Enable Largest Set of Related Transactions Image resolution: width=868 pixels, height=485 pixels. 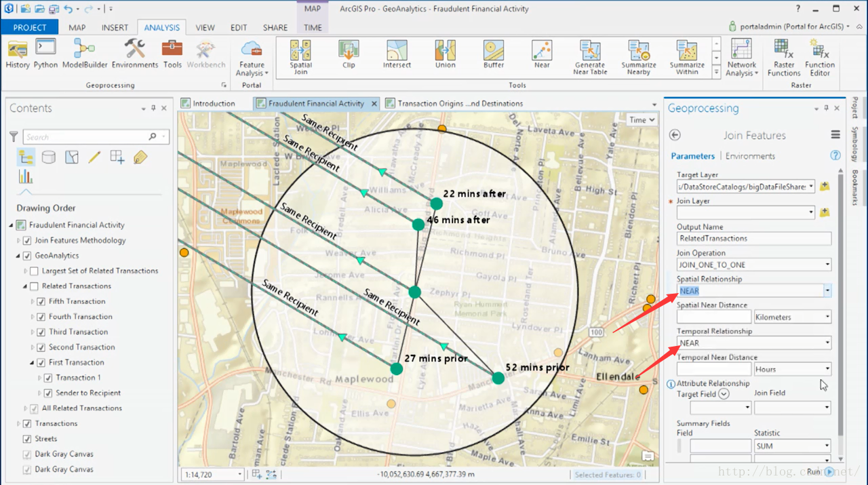click(x=34, y=271)
